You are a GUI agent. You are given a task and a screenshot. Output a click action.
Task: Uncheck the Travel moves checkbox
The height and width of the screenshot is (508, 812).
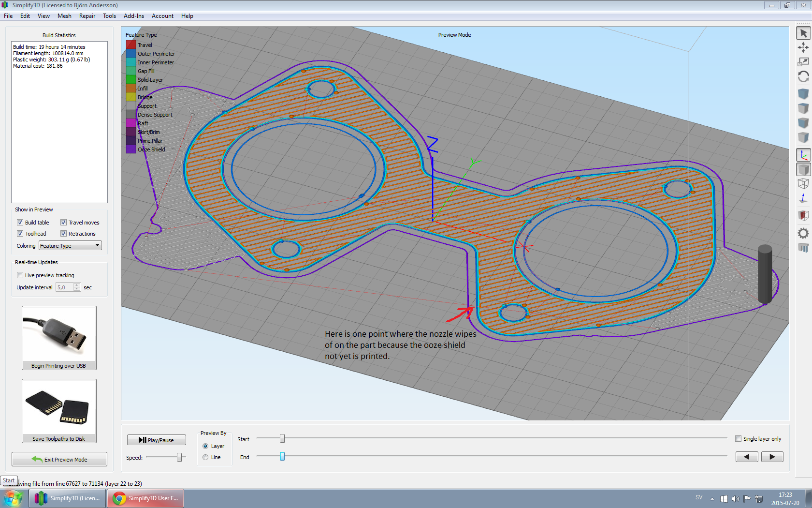(x=63, y=223)
